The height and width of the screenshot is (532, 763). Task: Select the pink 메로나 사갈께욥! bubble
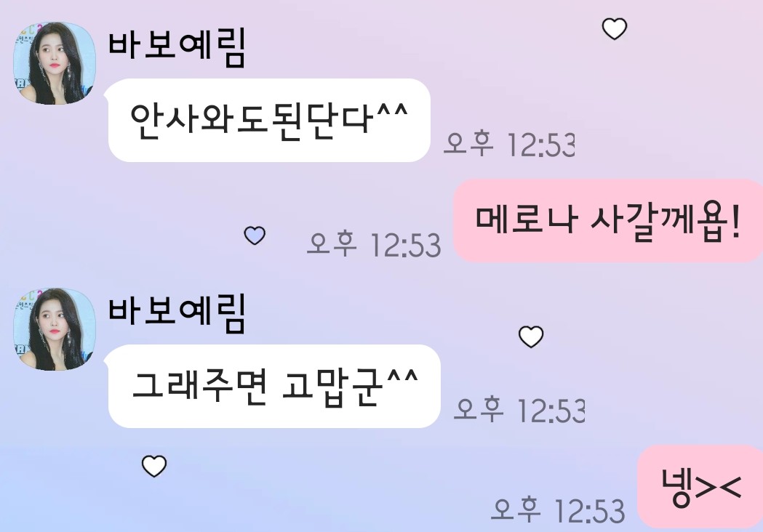(x=608, y=221)
